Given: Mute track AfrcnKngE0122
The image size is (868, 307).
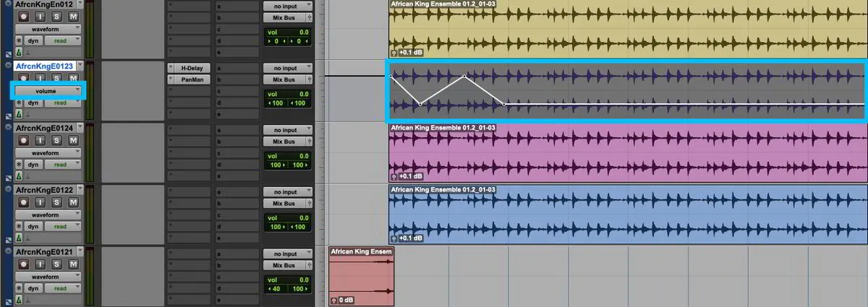Looking at the screenshot, I should (x=74, y=202).
